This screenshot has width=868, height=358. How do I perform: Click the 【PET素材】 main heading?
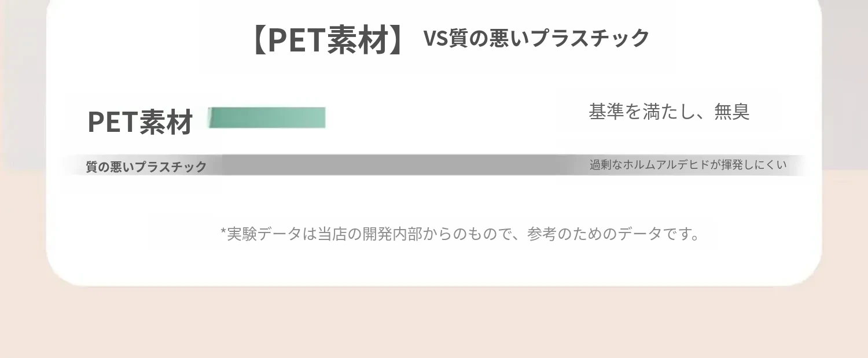click(x=328, y=40)
